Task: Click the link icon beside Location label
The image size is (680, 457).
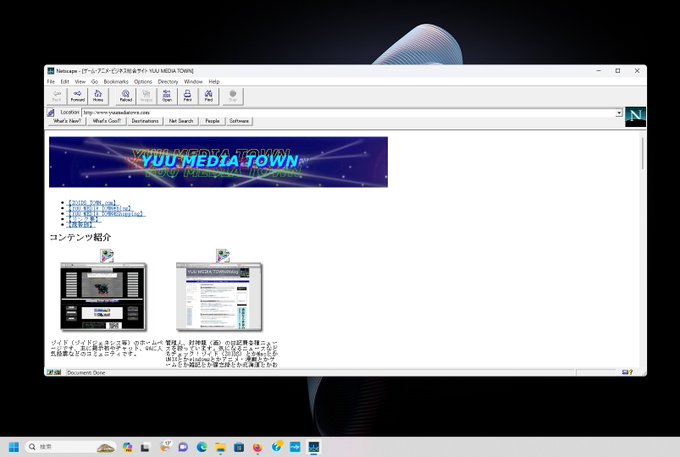Action: coord(51,113)
